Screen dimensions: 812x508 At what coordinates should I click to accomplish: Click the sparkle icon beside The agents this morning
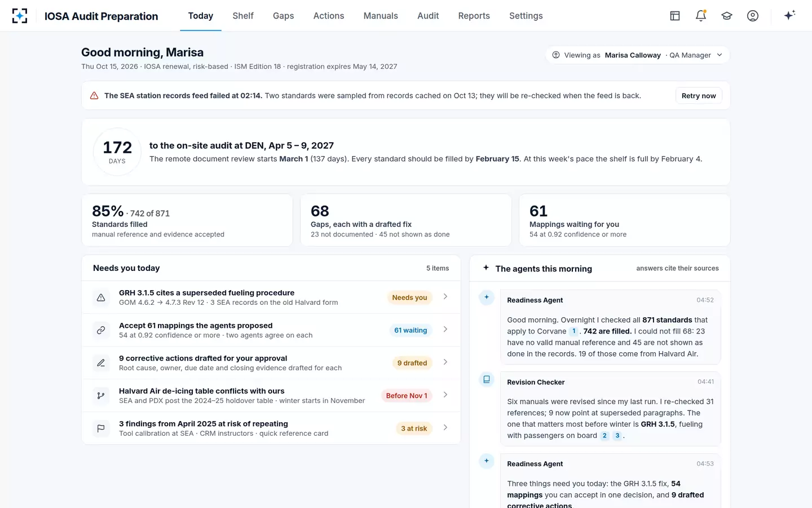[x=486, y=268]
